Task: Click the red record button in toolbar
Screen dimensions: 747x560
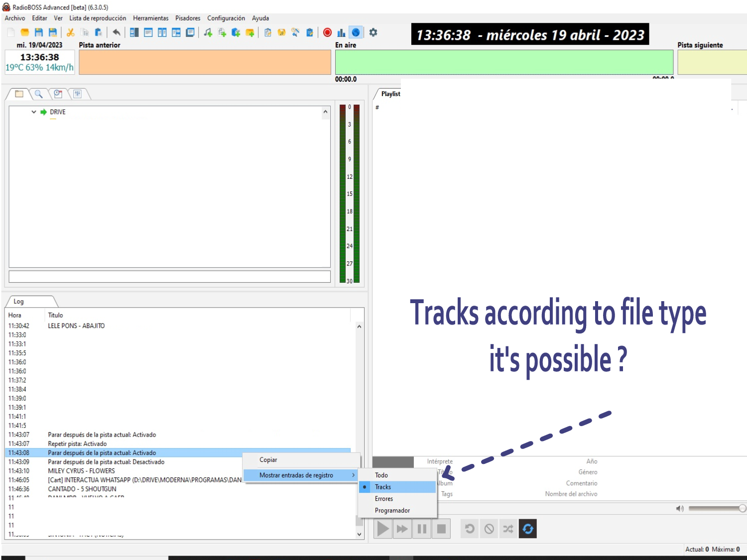Action: pos(327,32)
